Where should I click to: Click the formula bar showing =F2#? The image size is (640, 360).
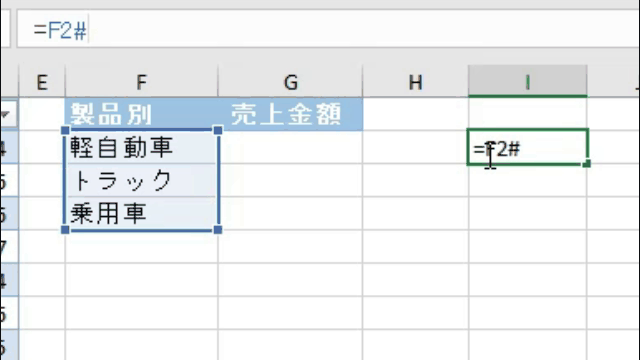[x=327, y=30]
